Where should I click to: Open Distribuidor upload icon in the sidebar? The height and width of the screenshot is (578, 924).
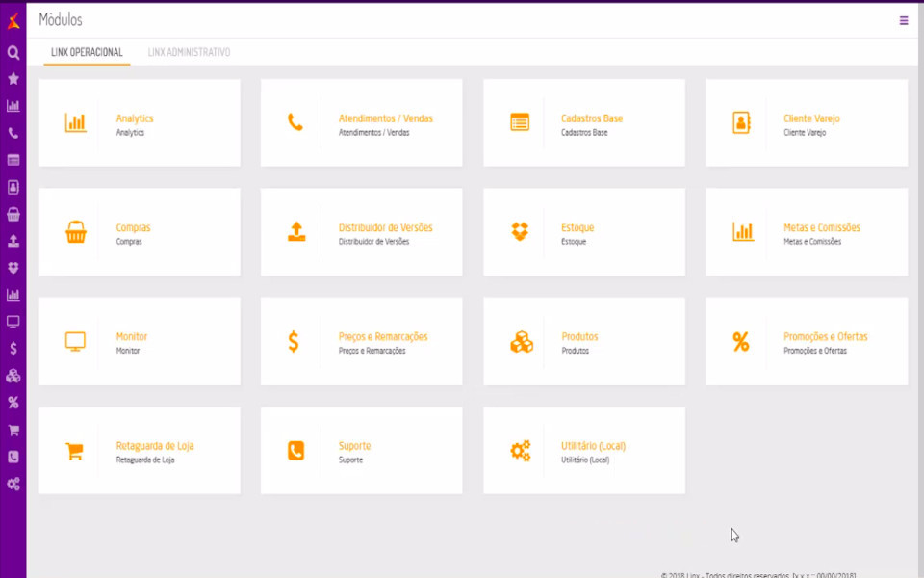(13, 241)
